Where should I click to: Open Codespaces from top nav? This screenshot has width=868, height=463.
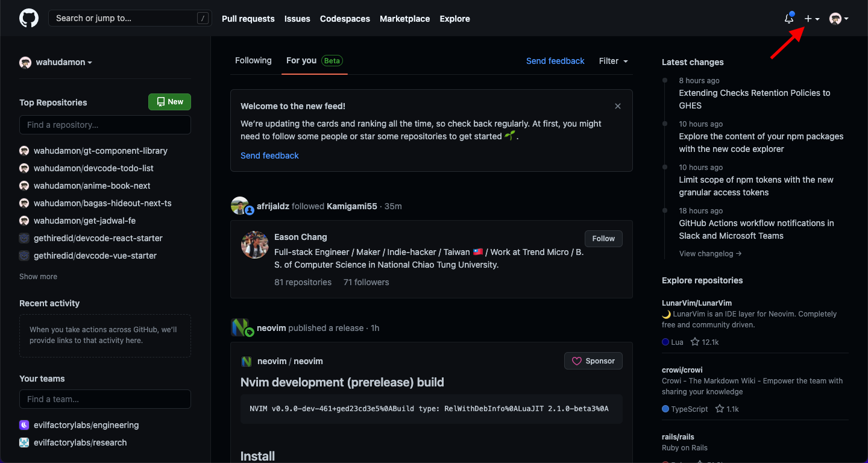[x=345, y=19]
